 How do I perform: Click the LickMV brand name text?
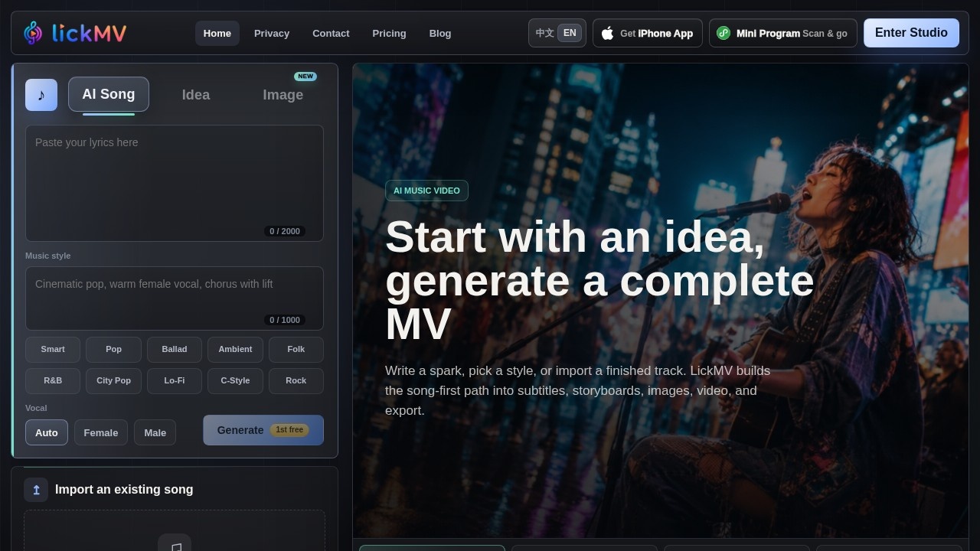tap(89, 33)
